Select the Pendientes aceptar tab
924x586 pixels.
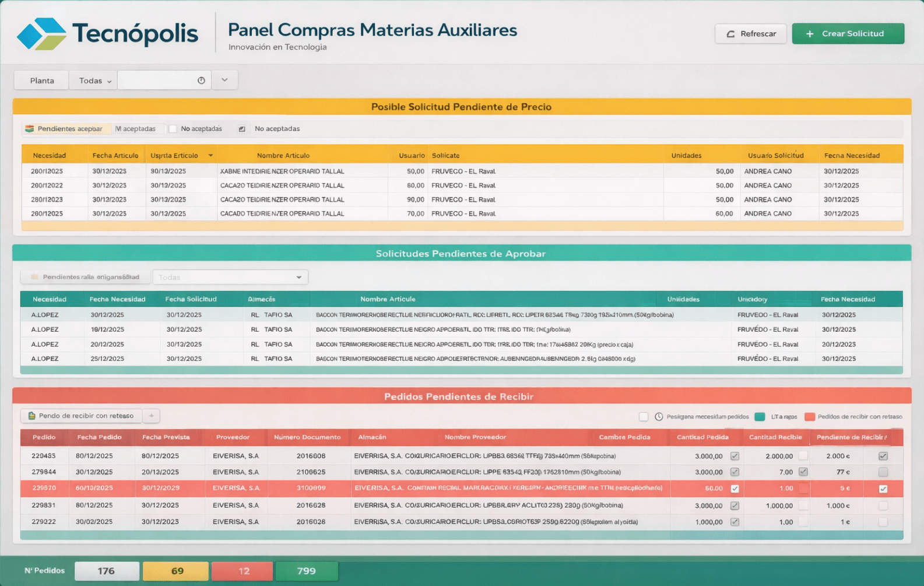point(65,129)
